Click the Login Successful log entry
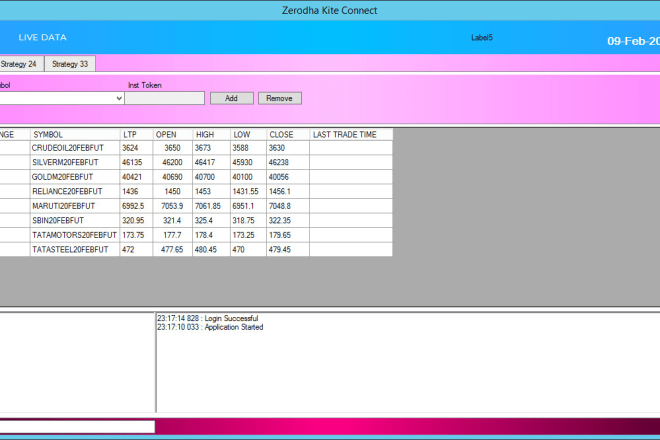The height and width of the screenshot is (440, 660). coord(208,318)
